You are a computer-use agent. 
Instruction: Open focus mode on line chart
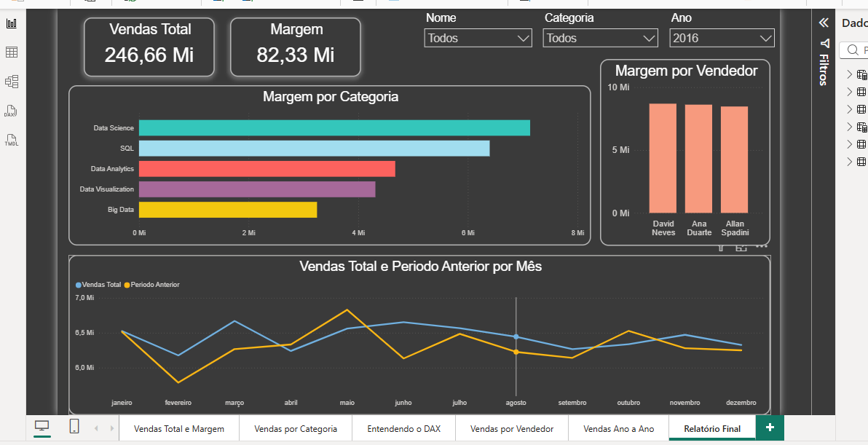(741, 248)
